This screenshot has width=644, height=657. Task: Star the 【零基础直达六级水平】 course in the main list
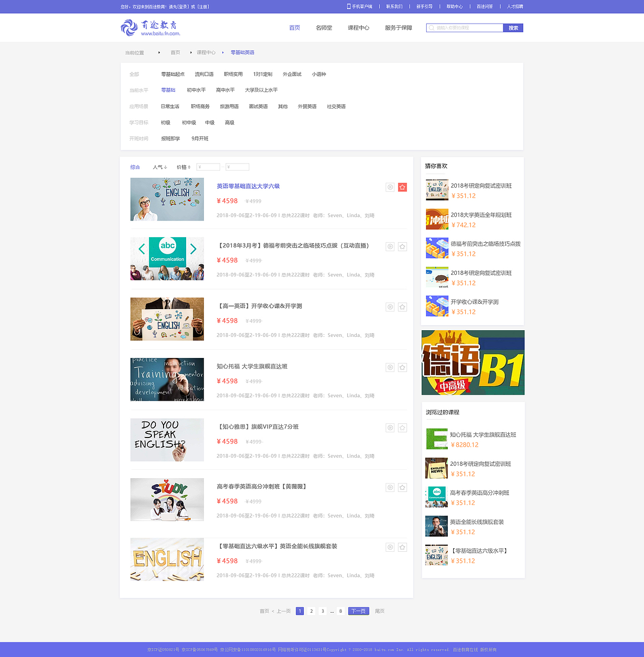tap(403, 547)
